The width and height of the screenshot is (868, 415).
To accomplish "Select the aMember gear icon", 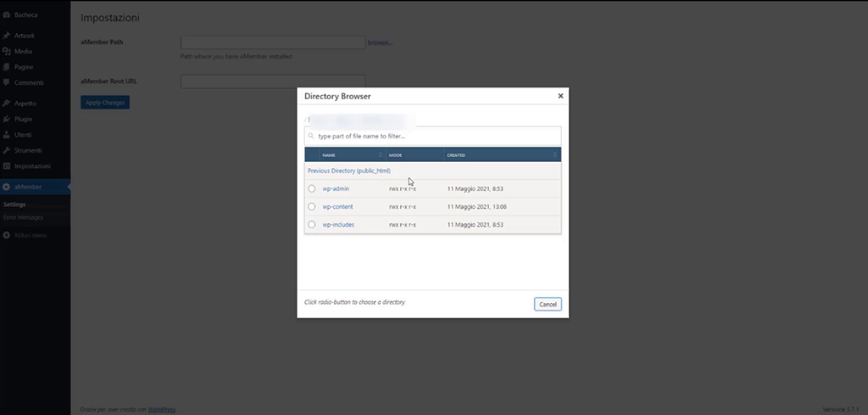I will pos(7,187).
